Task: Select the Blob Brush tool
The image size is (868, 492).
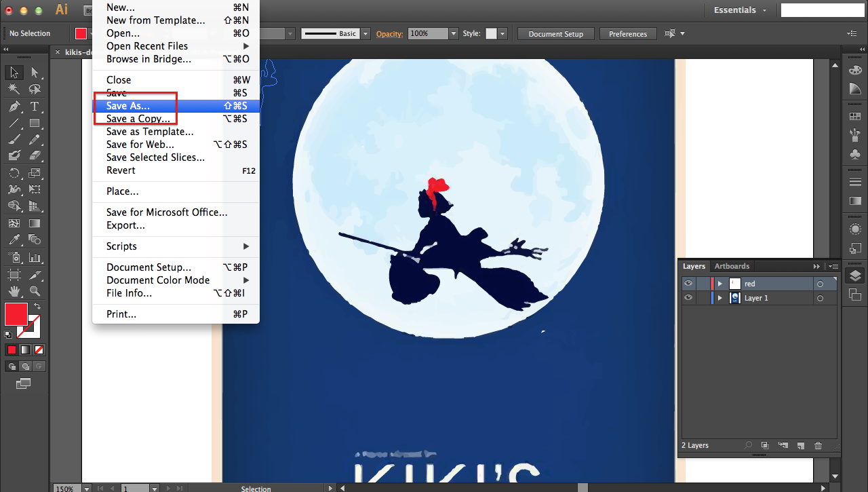Action: (x=14, y=155)
